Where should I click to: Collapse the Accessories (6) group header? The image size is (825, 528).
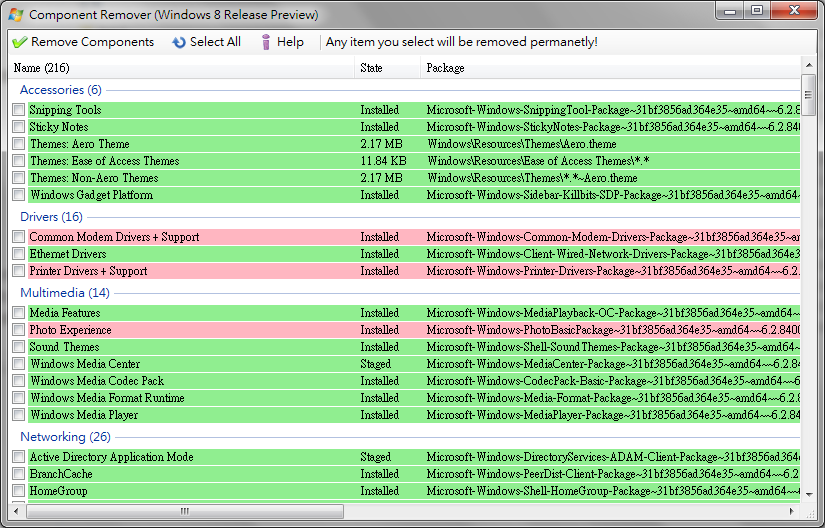coord(61,90)
